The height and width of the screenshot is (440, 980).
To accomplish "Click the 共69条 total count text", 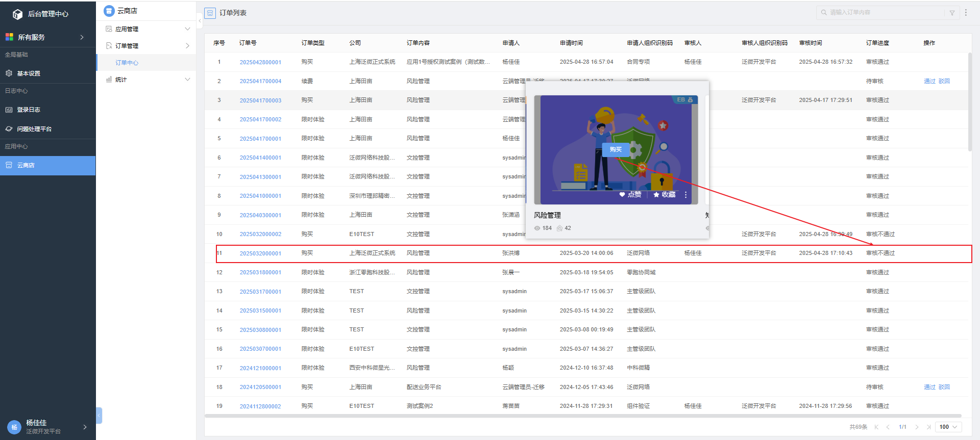I will tap(858, 427).
